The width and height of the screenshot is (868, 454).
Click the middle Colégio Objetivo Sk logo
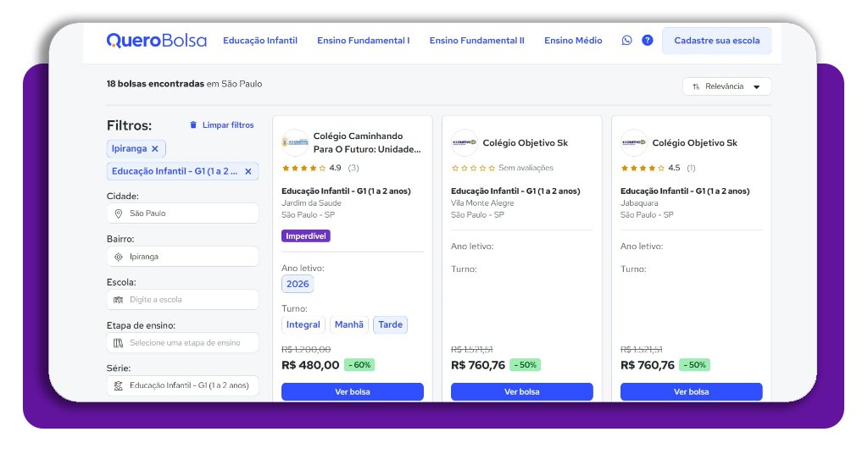point(465,142)
